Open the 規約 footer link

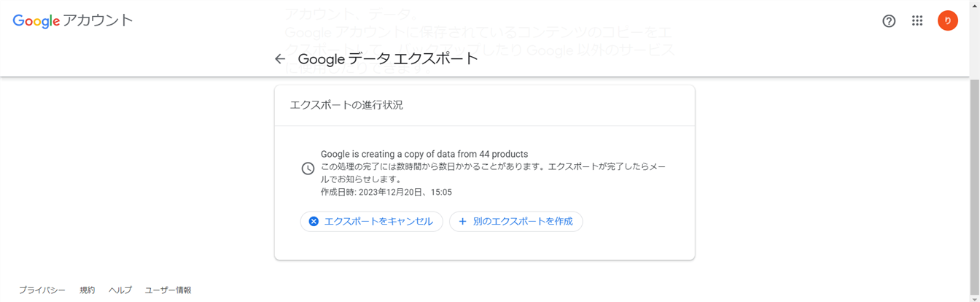[87, 290]
